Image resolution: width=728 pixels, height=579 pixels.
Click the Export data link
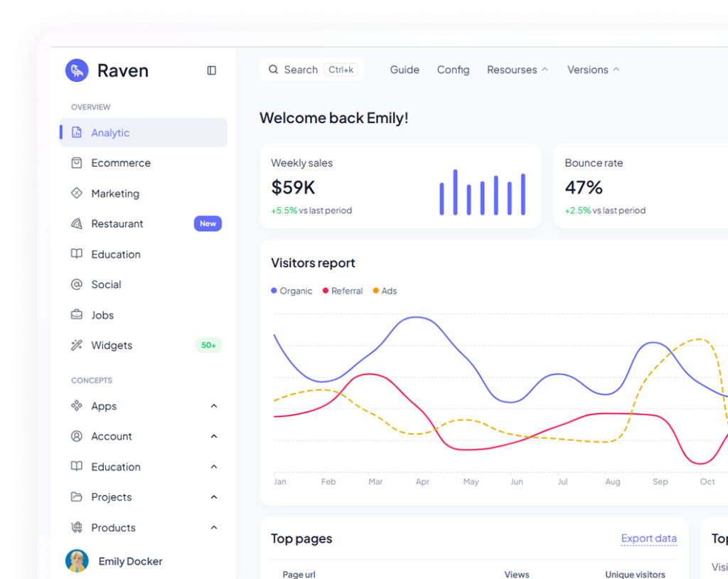pos(648,538)
